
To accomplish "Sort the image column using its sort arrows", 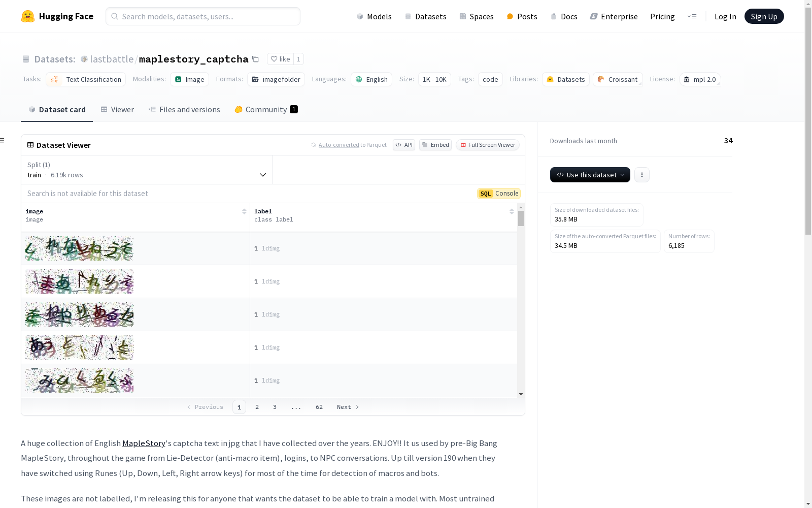I will [244, 211].
